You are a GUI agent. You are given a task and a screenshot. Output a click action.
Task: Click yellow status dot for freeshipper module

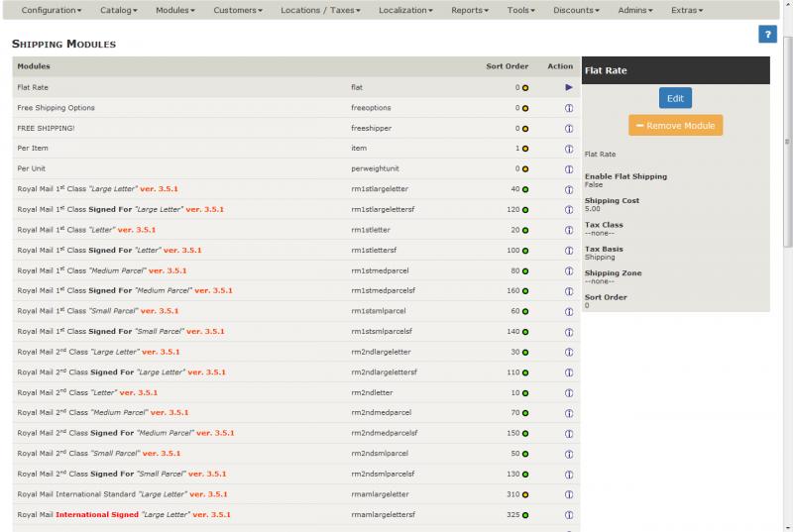click(x=525, y=129)
